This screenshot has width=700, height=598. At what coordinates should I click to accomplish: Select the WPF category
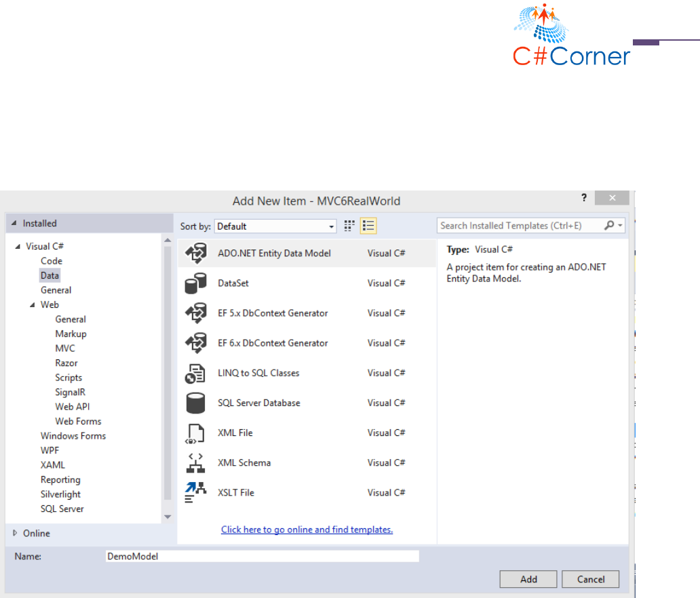tap(50, 450)
